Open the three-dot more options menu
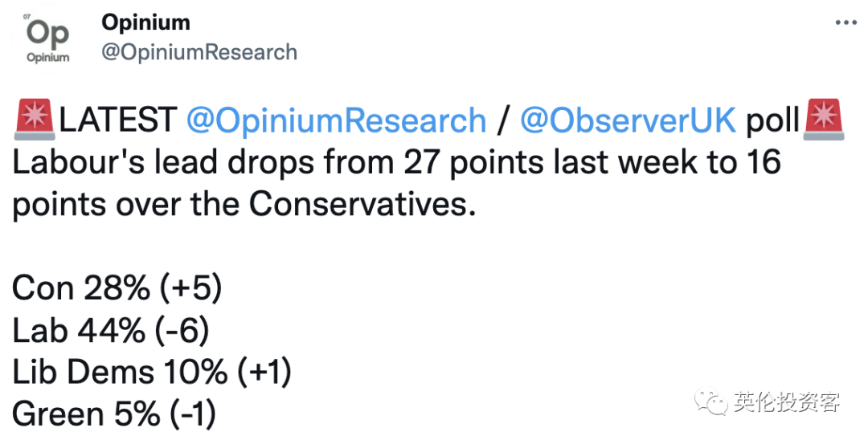 (845, 22)
